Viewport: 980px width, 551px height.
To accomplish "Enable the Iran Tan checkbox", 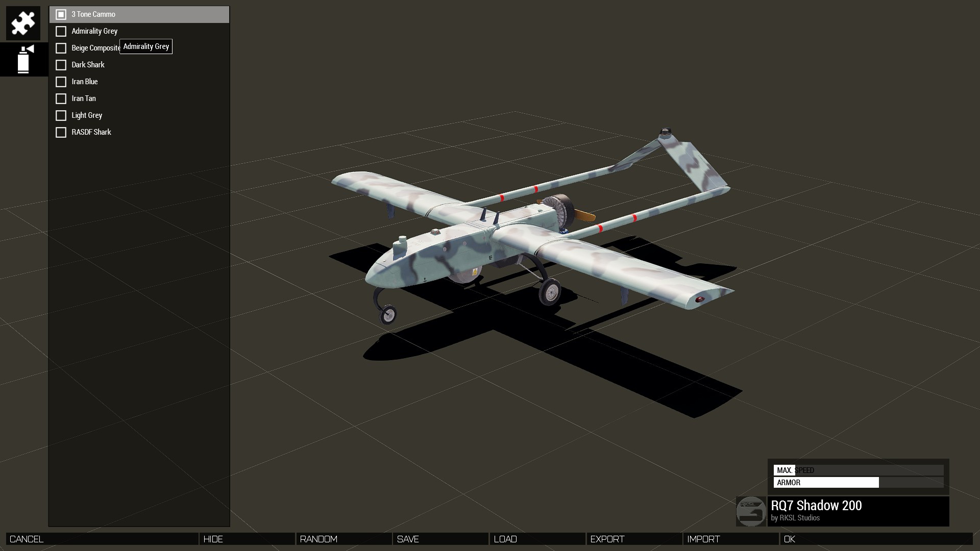I will tap(61, 98).
